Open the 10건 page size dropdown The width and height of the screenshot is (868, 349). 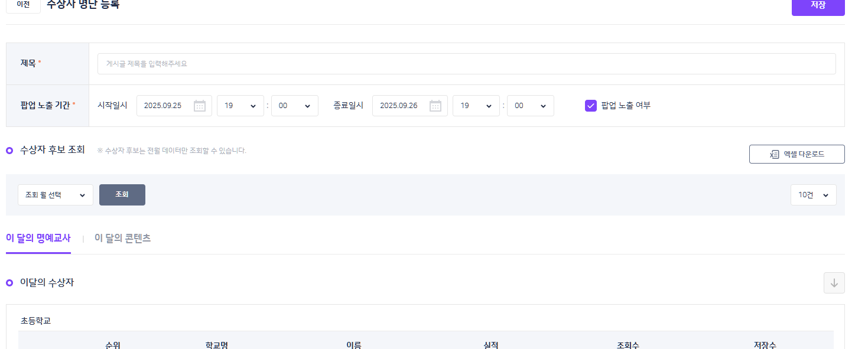click(813, 195)
